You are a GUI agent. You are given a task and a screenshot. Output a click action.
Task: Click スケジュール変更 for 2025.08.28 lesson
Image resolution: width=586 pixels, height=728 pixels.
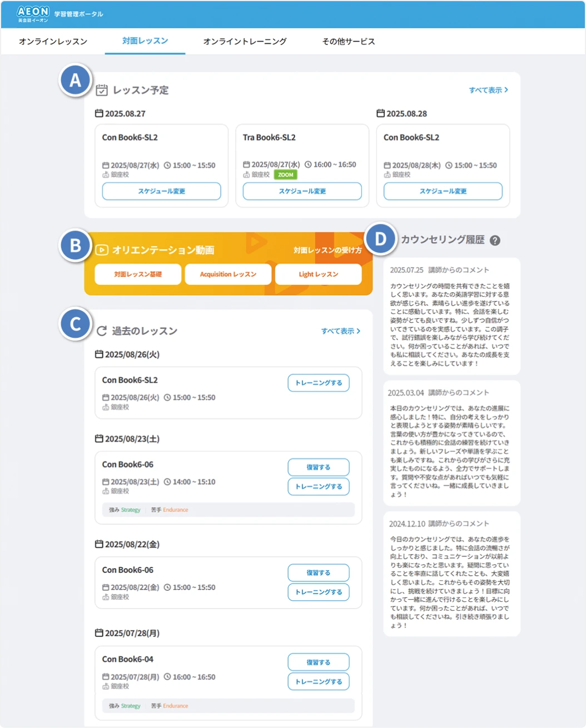[x=443, y=191]
